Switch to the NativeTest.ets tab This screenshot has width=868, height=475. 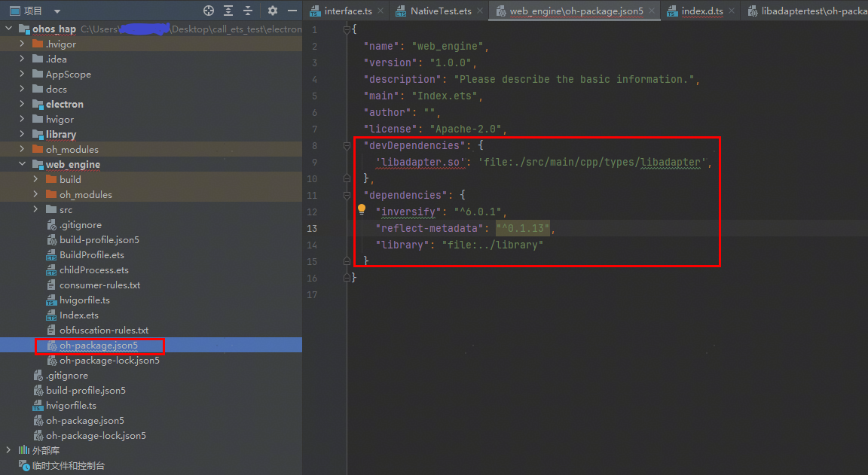(x=441, y=11)
